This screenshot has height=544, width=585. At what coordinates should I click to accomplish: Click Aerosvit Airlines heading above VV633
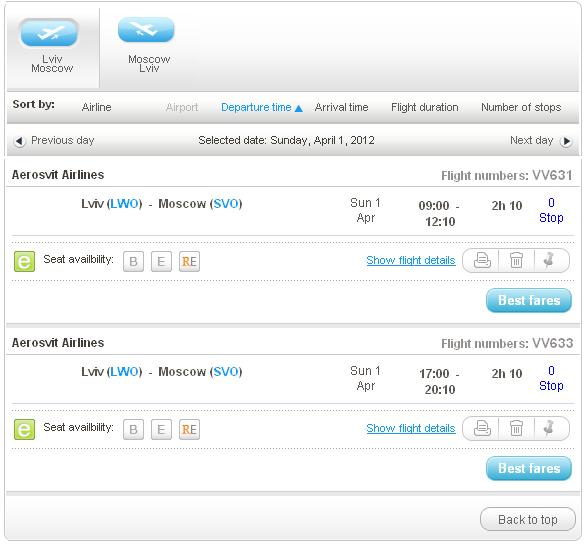(58, 343)
